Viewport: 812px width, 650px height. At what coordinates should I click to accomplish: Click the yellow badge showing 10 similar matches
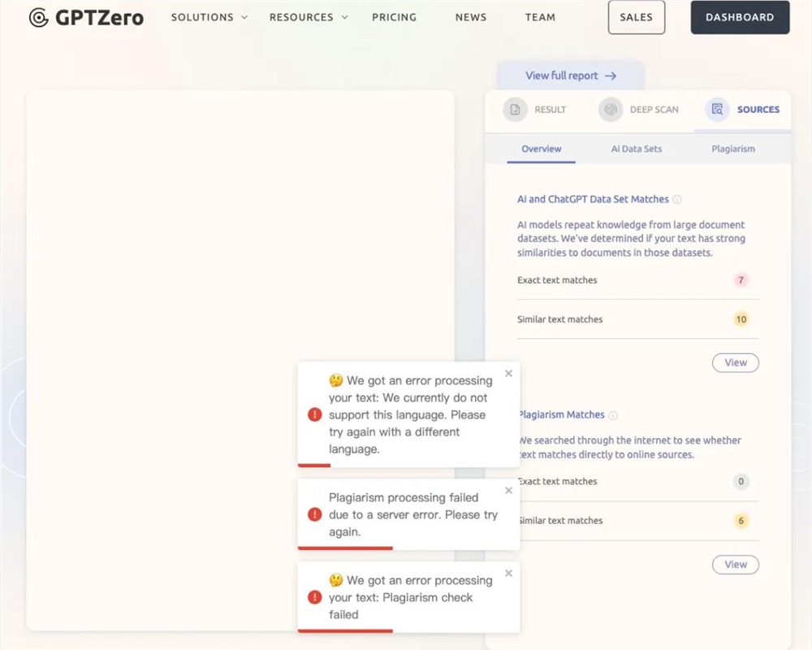click(x=741, y=319)
